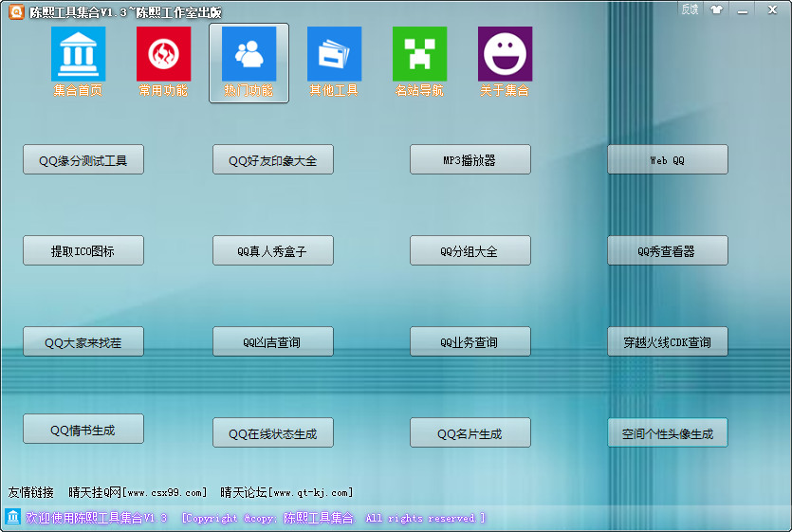Select the 常用功能 red flame icon
Image resolution: width=792 pixels, height=532 pixels.
[x=163, y=55]
